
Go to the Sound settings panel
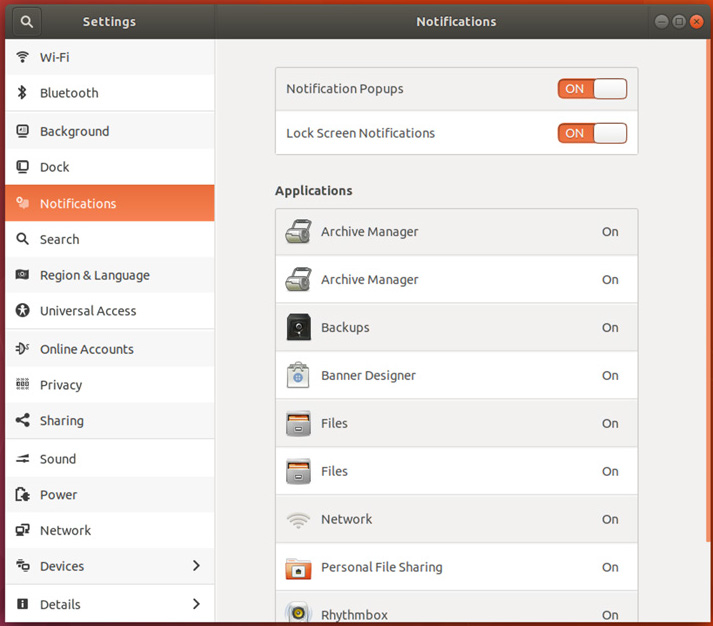click(58, 459)
